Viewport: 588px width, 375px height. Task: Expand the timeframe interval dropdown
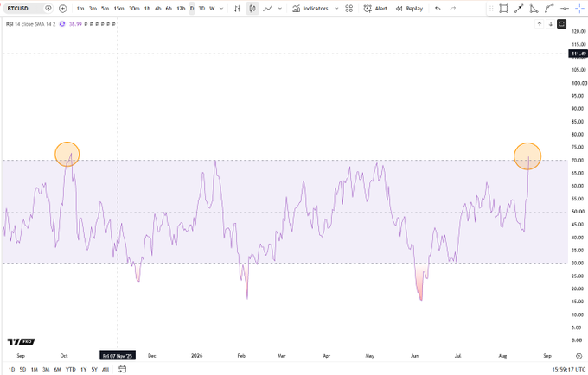(221, 9)
